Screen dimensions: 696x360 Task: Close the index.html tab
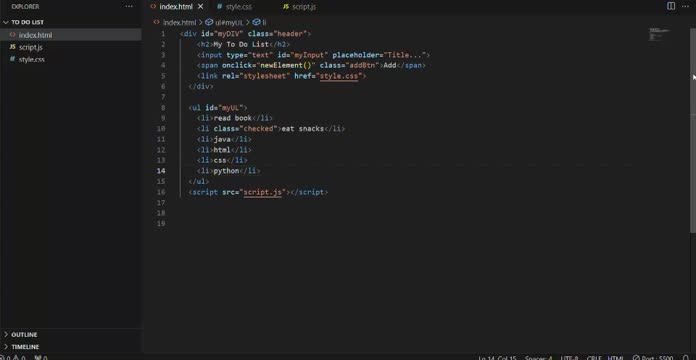pos(200,7)
